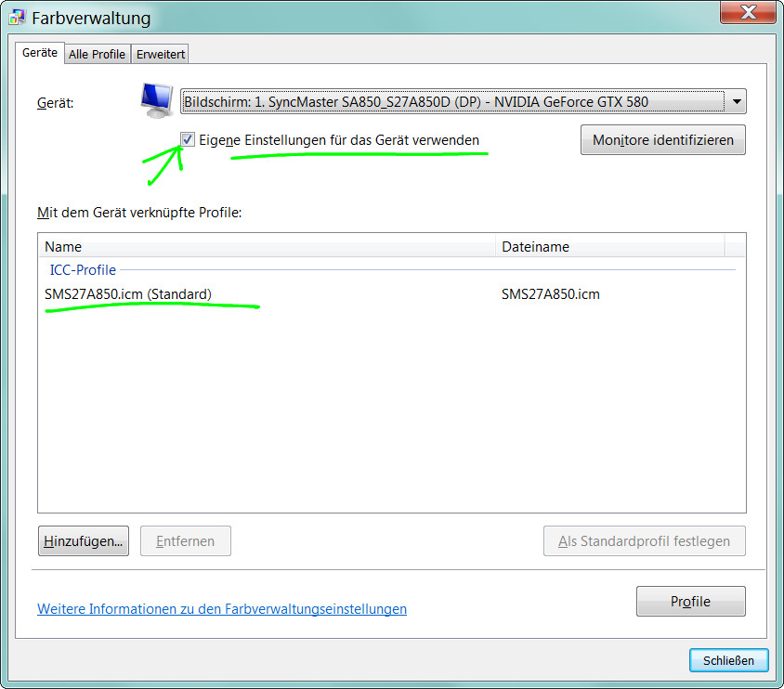Open the Profile button menu
Viewport: 784px width, 689px height.
point(690,602)
